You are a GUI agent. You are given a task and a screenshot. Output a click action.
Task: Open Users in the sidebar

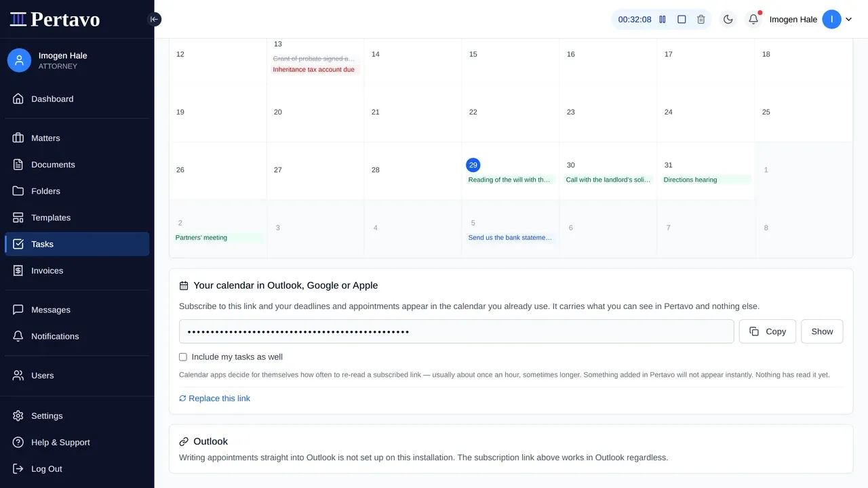click(77, 375)
